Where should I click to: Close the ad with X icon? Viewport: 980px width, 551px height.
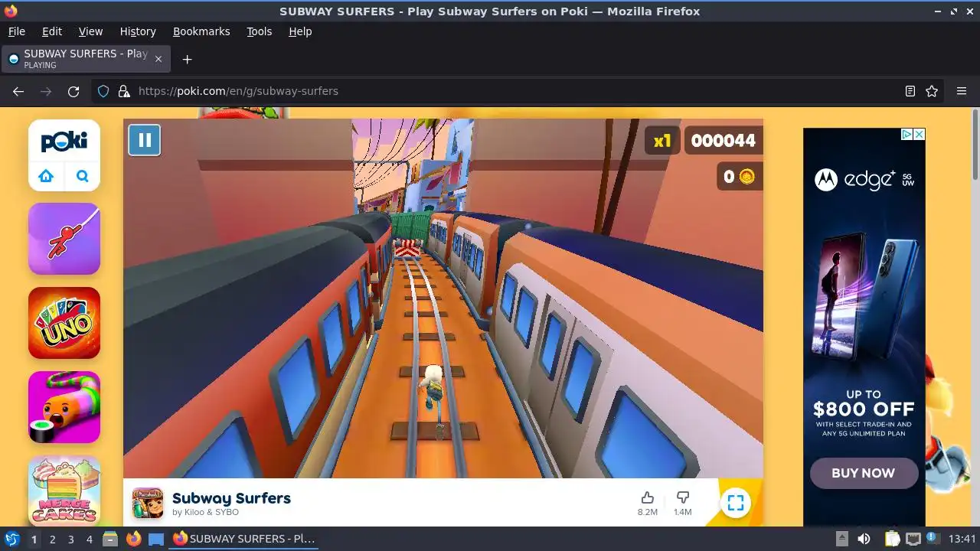919,134
